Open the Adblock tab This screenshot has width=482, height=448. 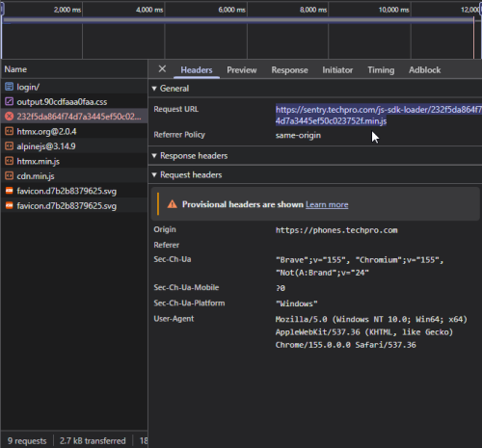point(424,70)
